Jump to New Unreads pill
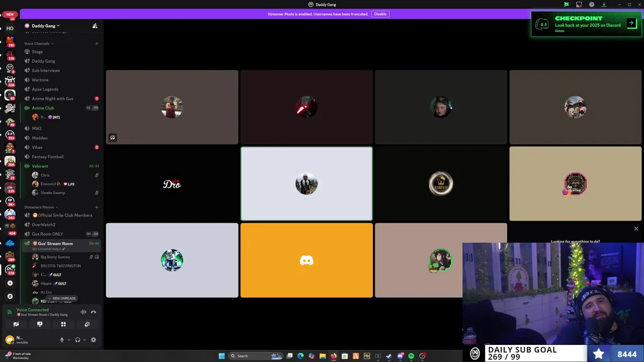644x362 pixels. pos(62,298)
